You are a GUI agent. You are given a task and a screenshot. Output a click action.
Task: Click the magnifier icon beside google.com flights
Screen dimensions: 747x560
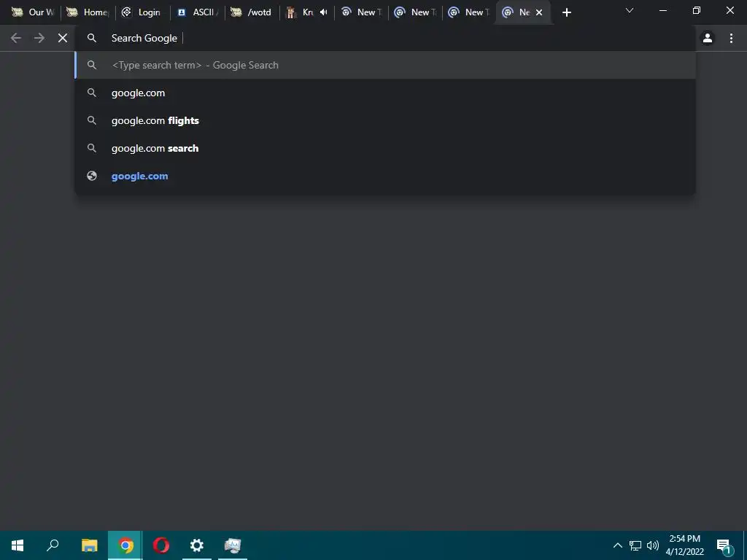(92, 120)
